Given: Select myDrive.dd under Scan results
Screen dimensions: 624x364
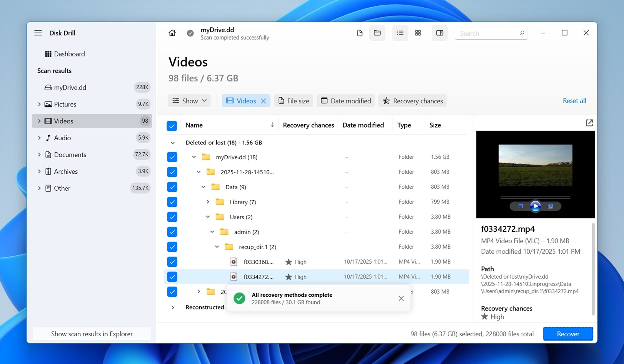Looking at the screenshot, I should point(92,87).
